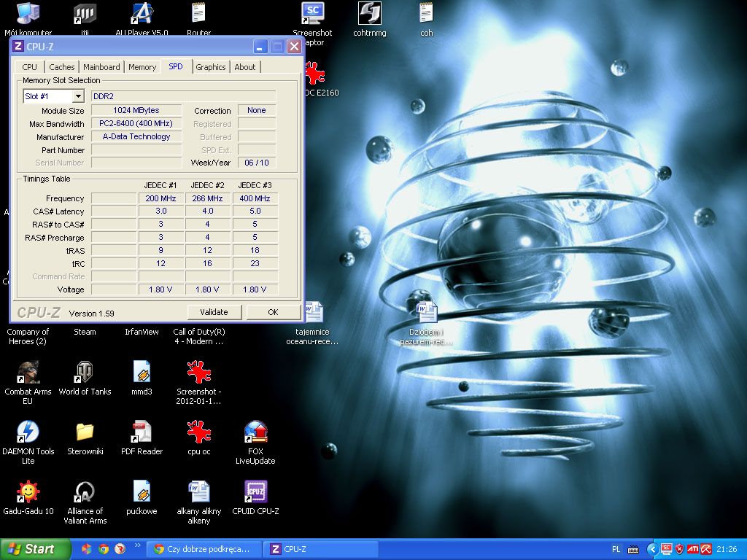Open the CPUID CPU-Z desktop shortcut
Image resolution: width=747 pixels, height=560 pixels.
tap(255, 492)
